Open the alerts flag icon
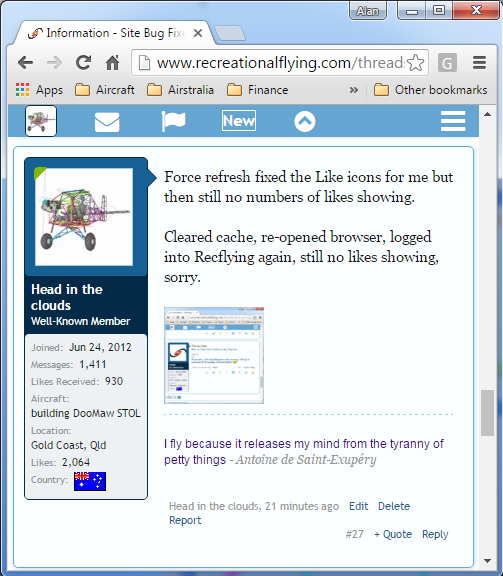This screenshot has width=503, height=576. click(173, 121)
